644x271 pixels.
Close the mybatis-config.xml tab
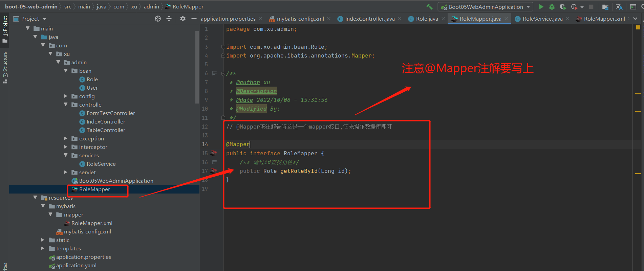[329, 19]
